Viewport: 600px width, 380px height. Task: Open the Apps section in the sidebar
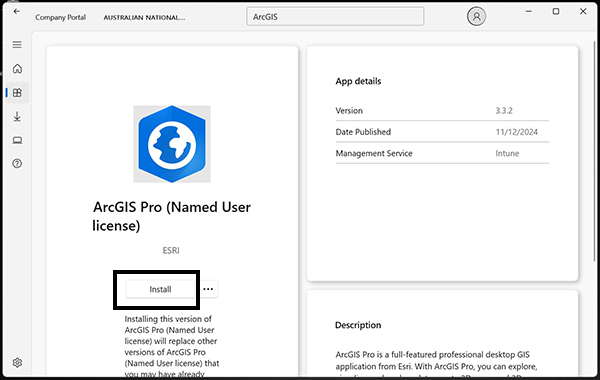(17, 93)
